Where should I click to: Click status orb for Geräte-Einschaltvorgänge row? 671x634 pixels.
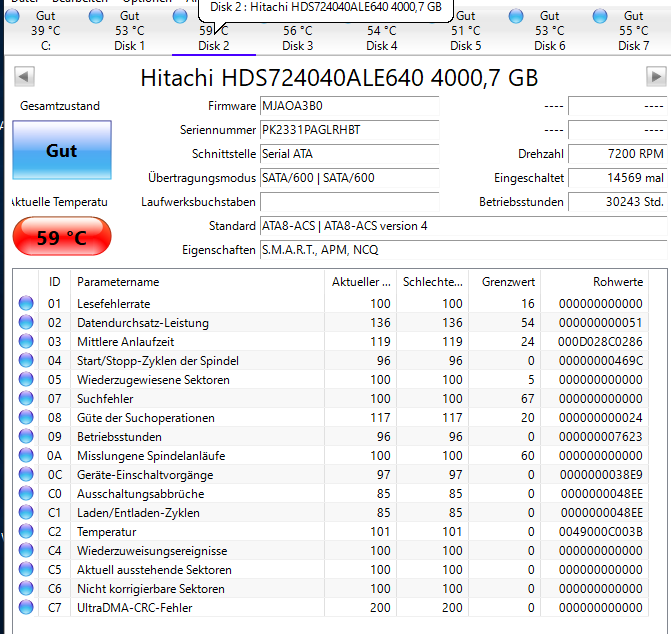coord(26,474)
